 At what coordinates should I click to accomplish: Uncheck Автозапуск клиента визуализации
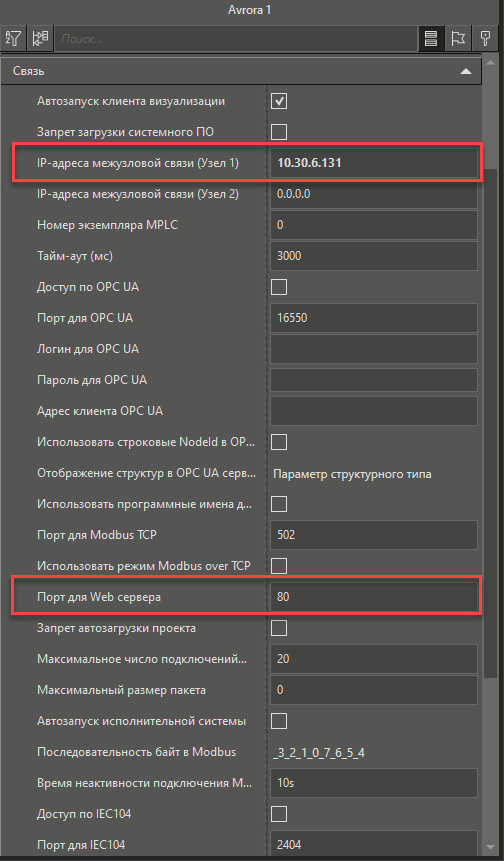click(x=279, y=102)
